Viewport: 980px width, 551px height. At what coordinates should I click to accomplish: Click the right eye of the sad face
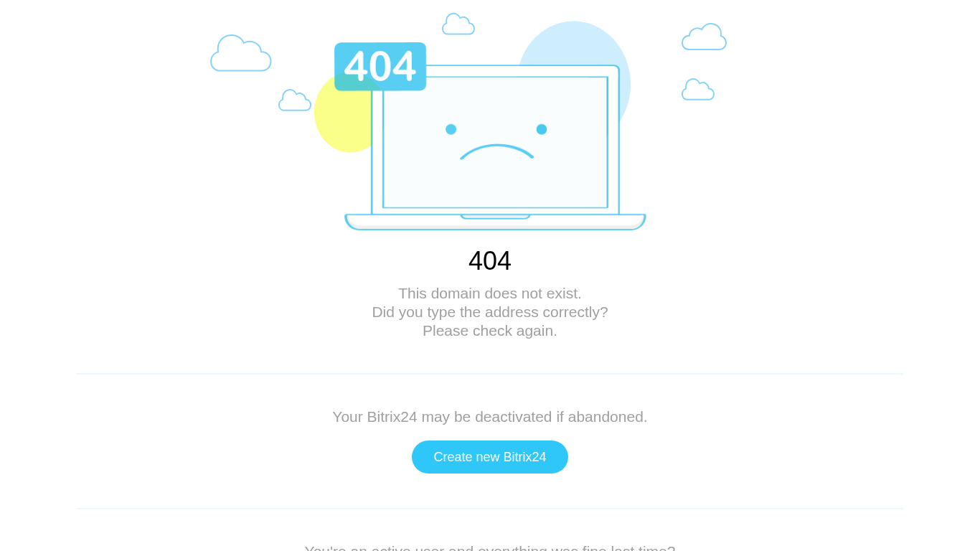click(542, 129)
